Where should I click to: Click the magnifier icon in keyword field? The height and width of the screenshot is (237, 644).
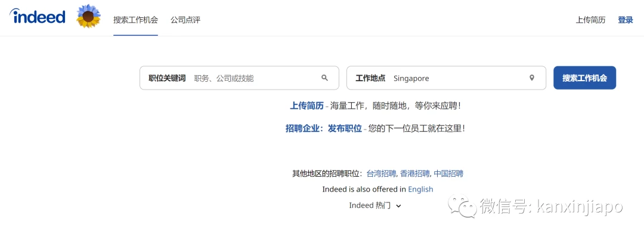pos(324,78)
